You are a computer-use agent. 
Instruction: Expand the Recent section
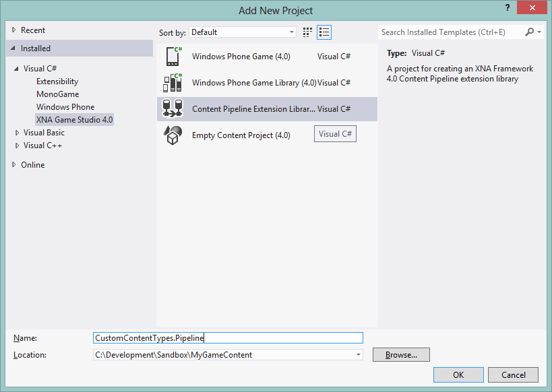(x=13, y=30)
